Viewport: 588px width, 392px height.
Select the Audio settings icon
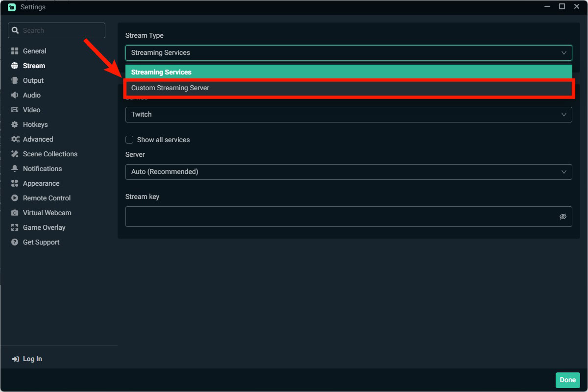point(14,95)
